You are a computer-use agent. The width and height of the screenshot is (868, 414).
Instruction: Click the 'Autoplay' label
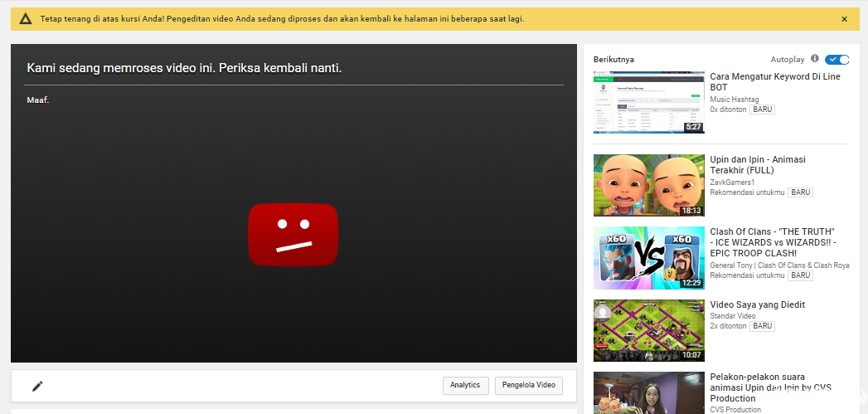(788, 59)
